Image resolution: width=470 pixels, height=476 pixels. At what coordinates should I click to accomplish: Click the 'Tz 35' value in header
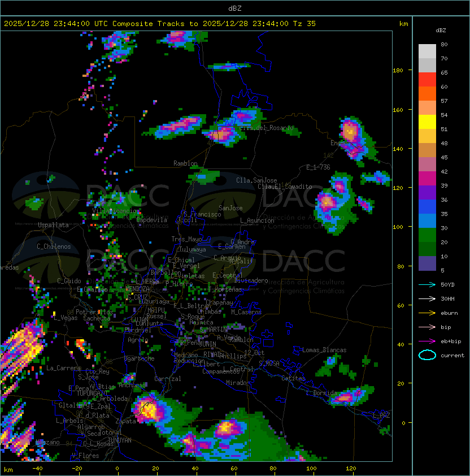click(304, 24)
